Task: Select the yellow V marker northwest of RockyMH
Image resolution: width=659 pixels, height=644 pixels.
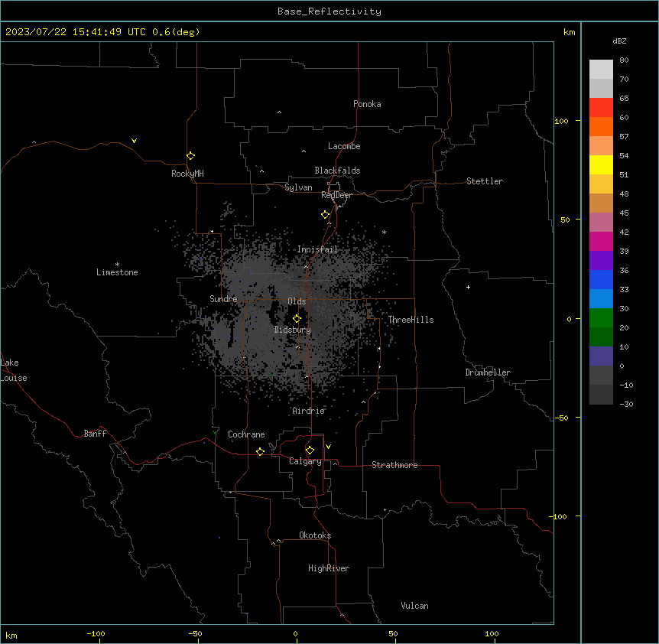Action: [x=134, y=141]
